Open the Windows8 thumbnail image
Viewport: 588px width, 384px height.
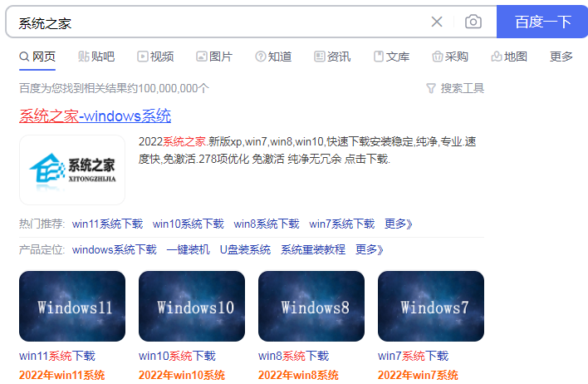point(311,307)
